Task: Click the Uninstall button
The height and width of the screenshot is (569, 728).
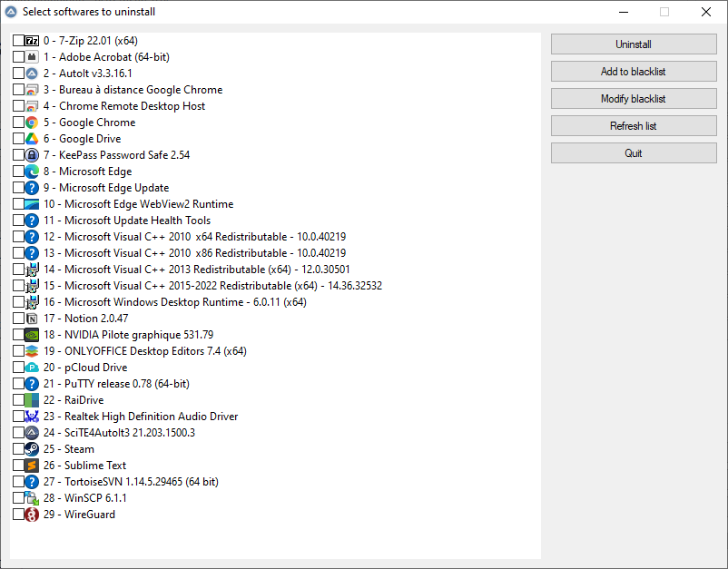Action: pyautogui.click(x=634, y=44)
